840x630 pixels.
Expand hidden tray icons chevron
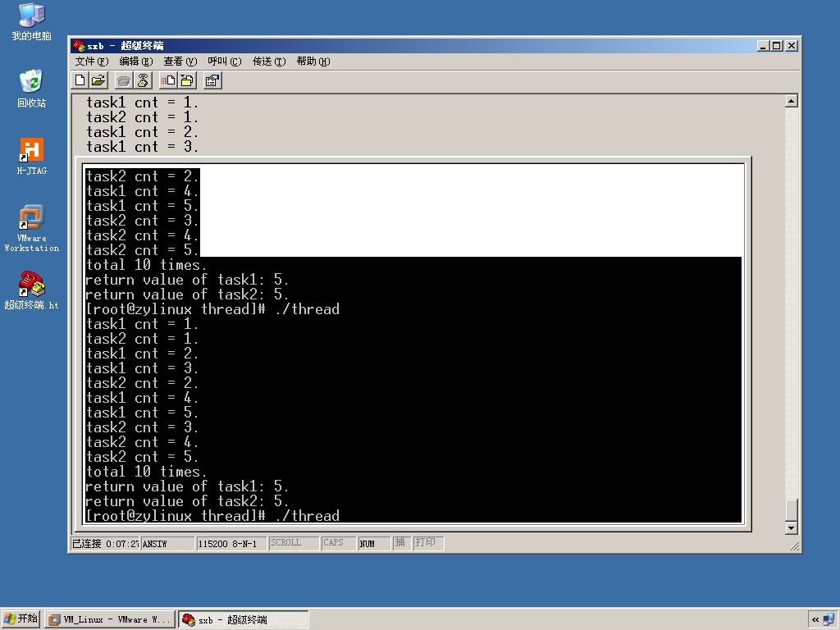pos(815,619)
